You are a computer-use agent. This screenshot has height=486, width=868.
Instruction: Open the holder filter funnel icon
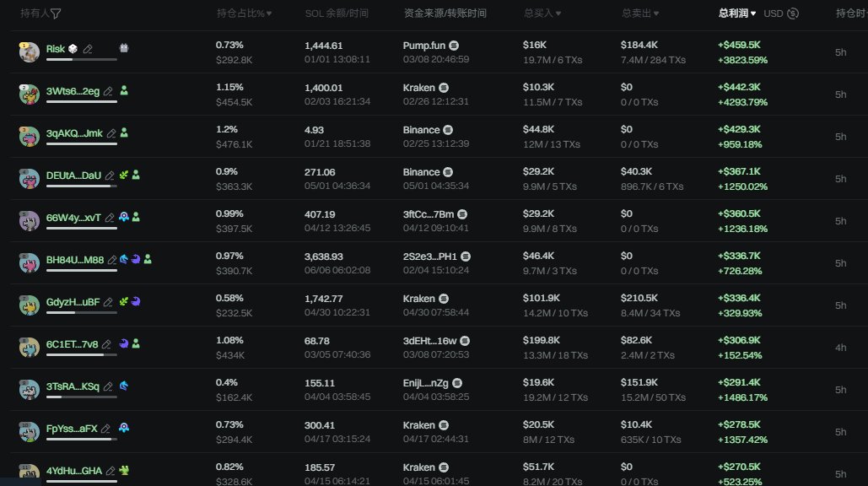click(56, 13)
